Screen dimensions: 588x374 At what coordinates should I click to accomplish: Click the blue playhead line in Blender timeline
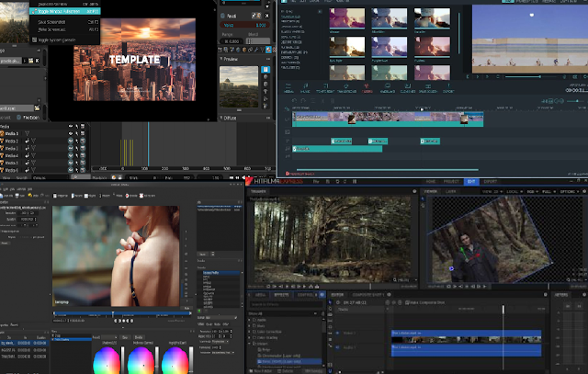(149, 144)
